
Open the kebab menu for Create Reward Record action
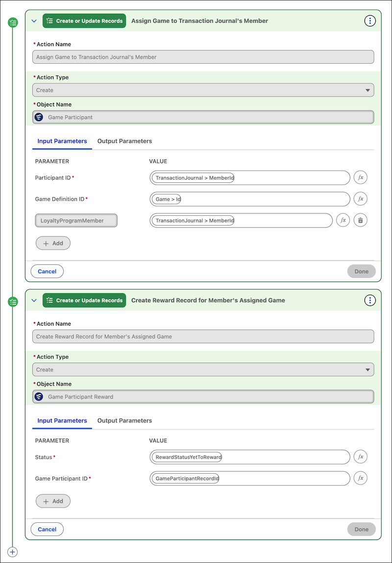point(370,300)
